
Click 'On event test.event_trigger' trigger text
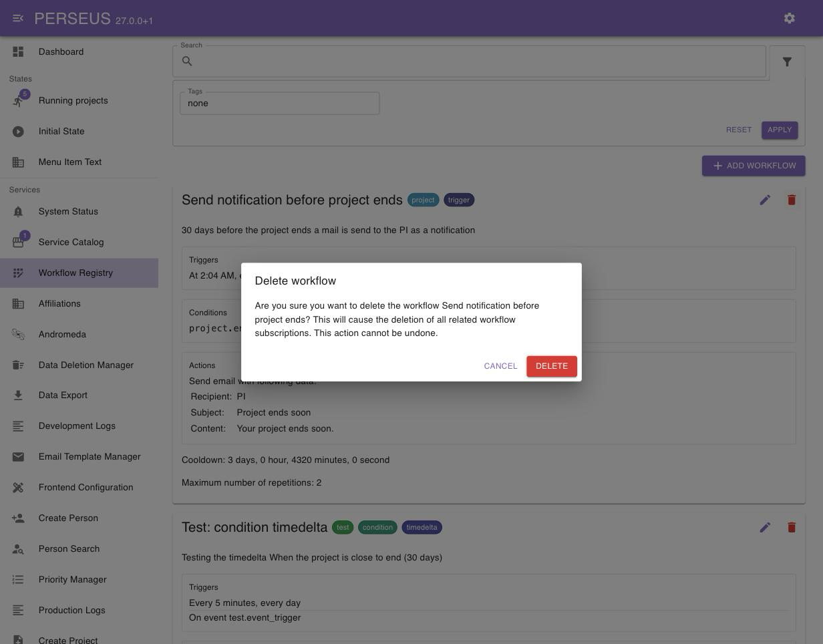244,618
